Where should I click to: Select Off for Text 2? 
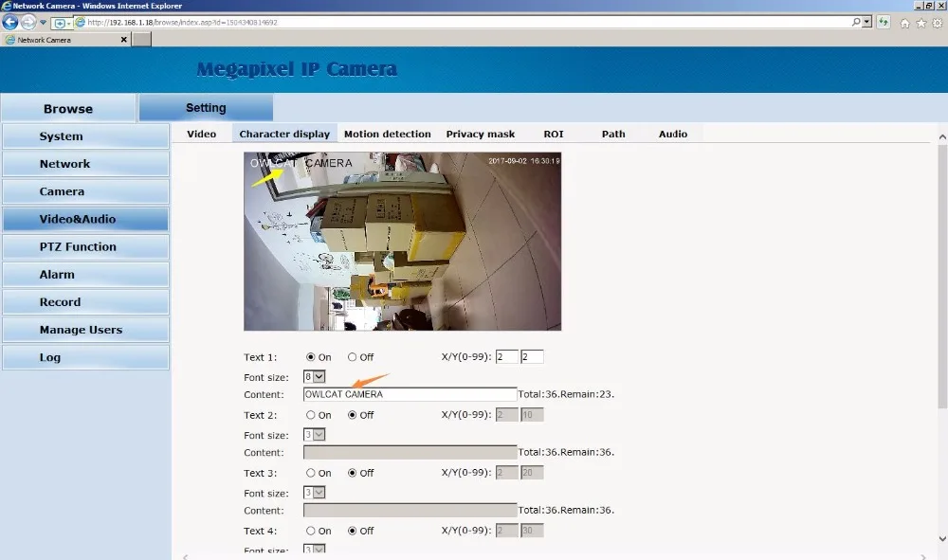pos(352,415)
